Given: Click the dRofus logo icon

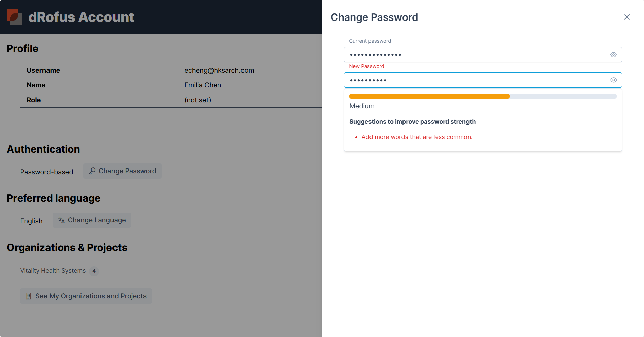Looking at the screenshot, I should pyautogui.click(x=14, y=17).
